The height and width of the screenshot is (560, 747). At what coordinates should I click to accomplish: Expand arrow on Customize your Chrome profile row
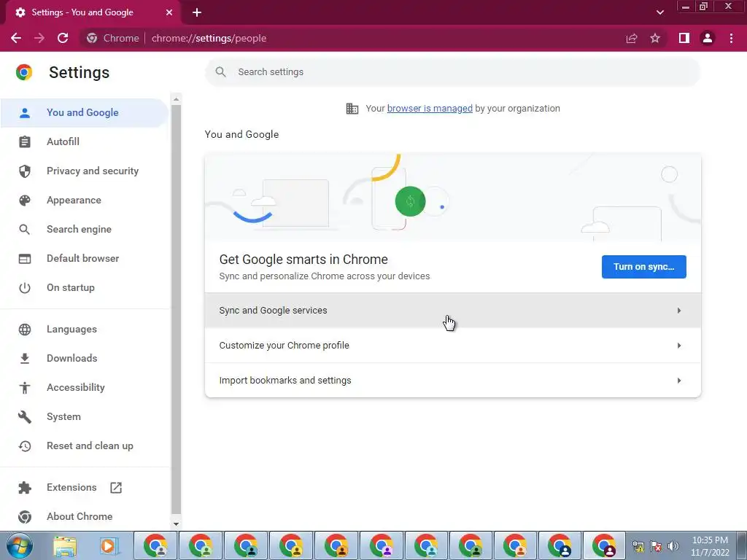click(x=679, y=346)
